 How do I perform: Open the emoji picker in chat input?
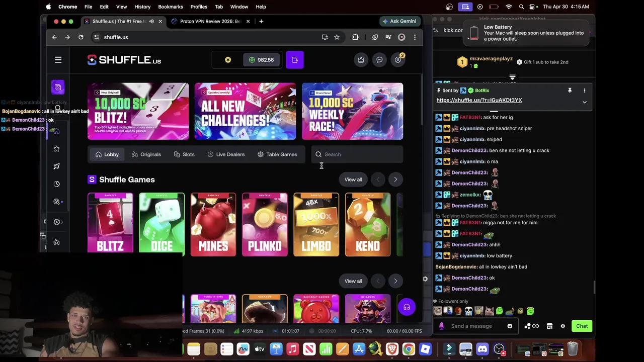point(510,326)
